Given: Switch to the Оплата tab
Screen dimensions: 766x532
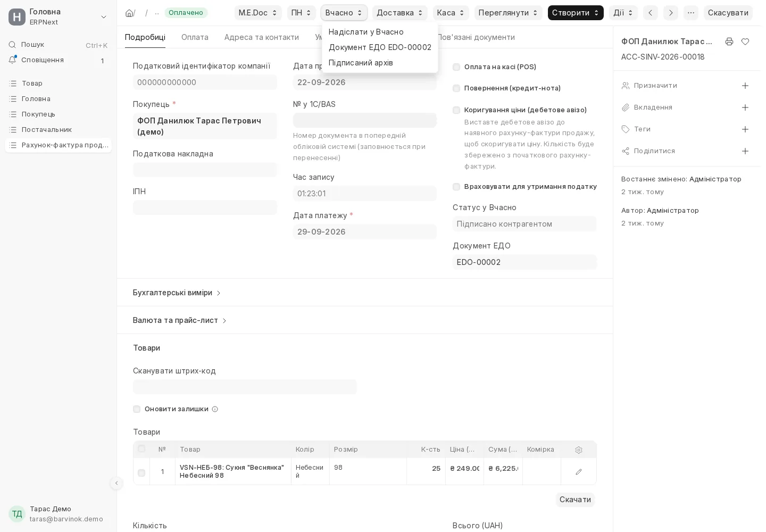Looking at the screenshot, I should point(195,37).
